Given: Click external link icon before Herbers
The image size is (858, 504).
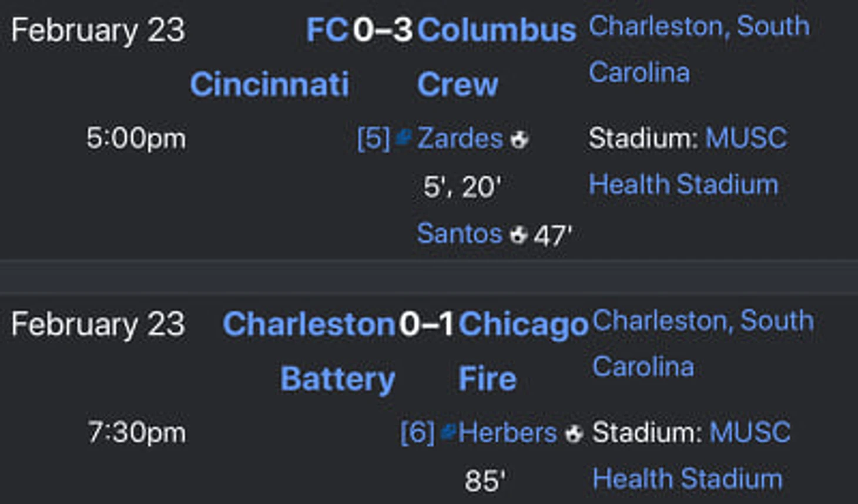Looking at the screenshot, I should coord(448,432).
